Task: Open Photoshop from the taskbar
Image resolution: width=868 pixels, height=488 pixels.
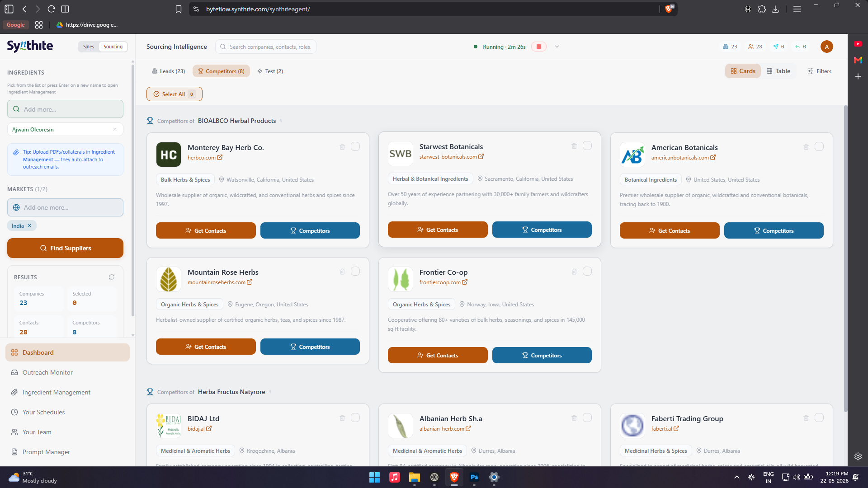Action: click(474, 477)
